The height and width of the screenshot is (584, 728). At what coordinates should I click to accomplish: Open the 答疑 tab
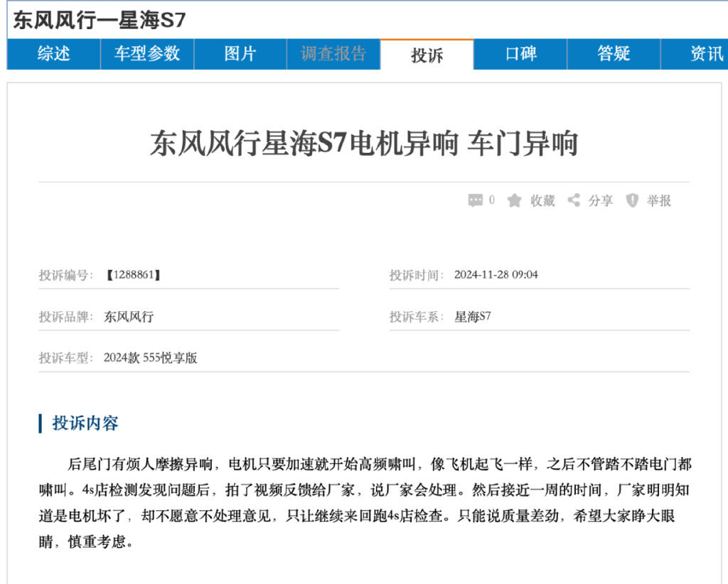[614, 54]
